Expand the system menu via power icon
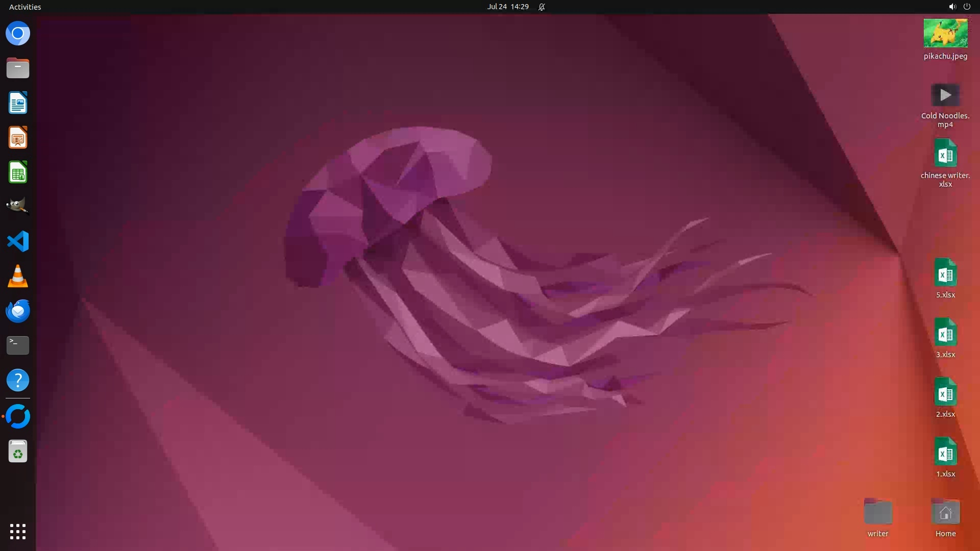Image resolution: width=980 pixels, height=551 pixels. point(967,7)
